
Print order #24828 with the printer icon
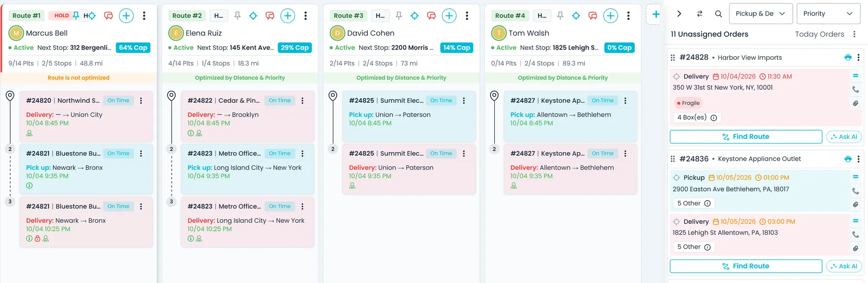click(848, 57)
